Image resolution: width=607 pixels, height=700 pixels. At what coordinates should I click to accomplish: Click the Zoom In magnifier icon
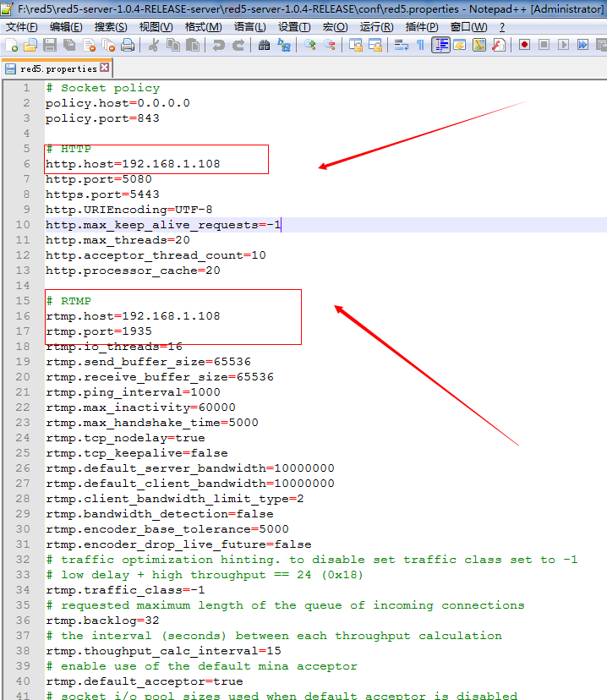click(309, 45)
